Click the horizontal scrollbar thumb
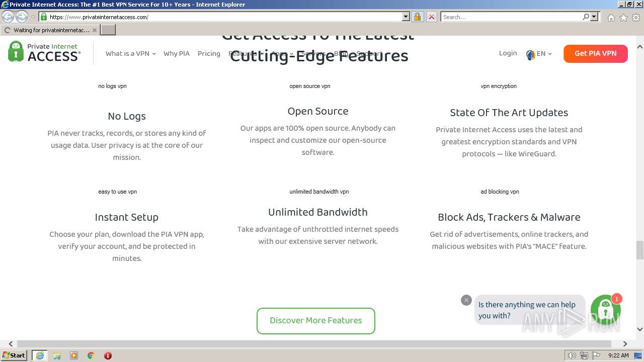Image resolution: width=644 pixels, height=362 pixels. [314, 344]
